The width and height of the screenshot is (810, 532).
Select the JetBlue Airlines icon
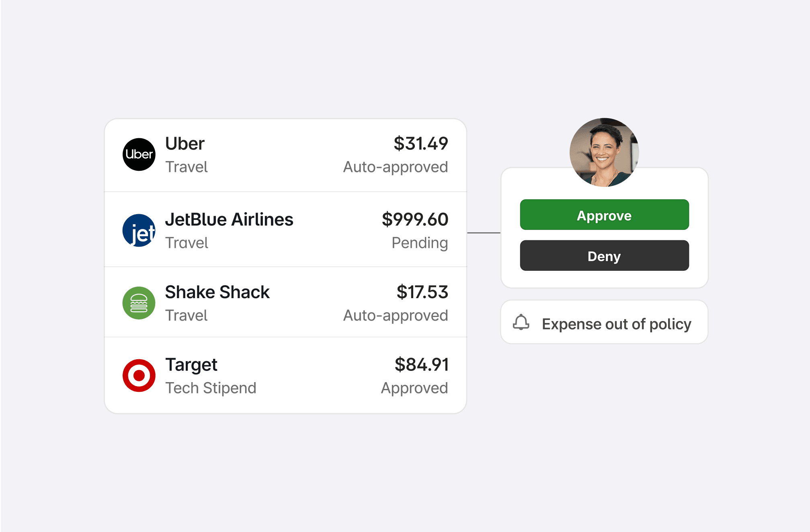pyautogui.click(x=138, y=230)
